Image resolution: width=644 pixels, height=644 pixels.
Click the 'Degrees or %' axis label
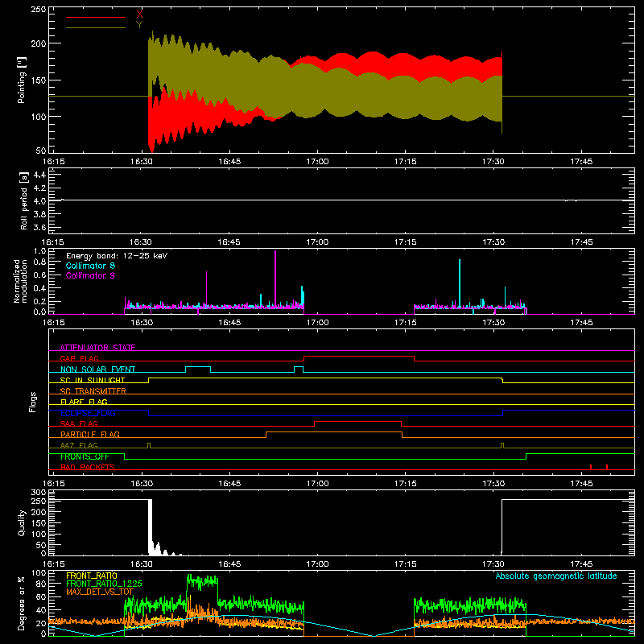click(22, 603)
